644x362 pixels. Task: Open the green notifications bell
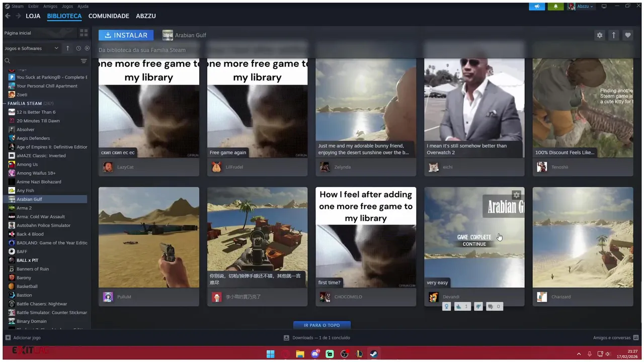pos(555,7)
